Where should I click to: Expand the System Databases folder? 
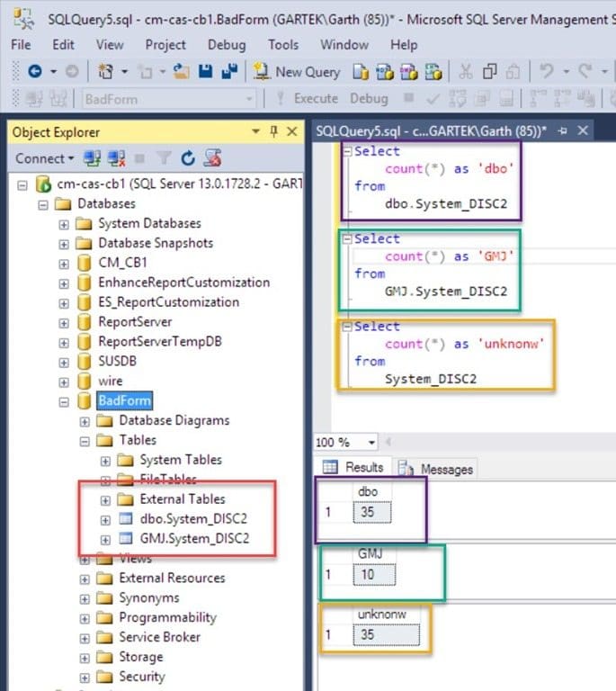[x=64, y=225]
